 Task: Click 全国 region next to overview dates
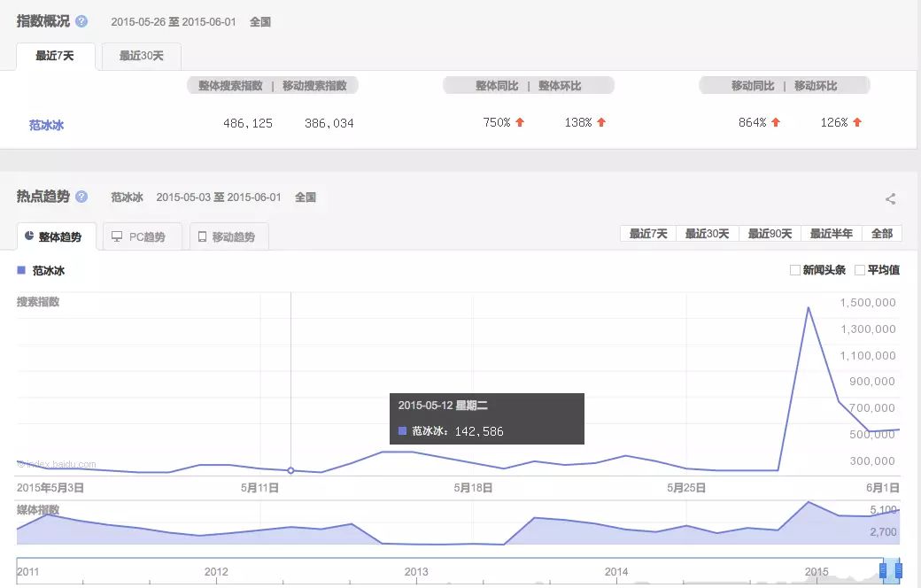[260, 22]
